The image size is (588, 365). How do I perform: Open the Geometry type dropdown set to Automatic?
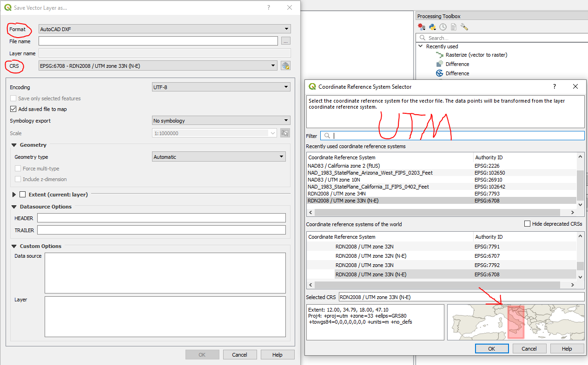click(x=219, y=157)
